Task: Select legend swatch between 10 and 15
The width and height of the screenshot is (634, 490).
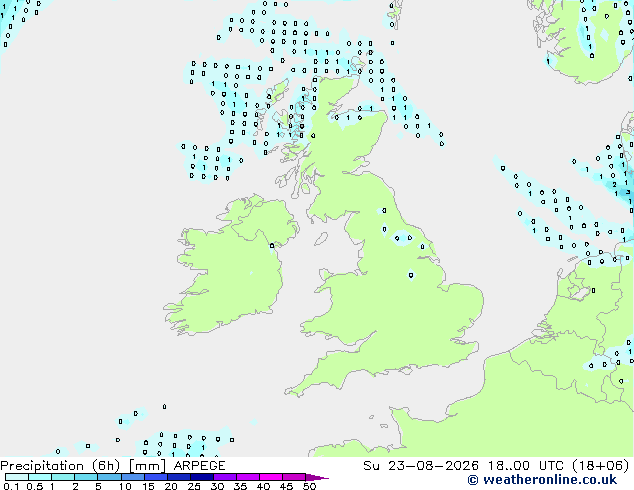Action: [133, 477]
